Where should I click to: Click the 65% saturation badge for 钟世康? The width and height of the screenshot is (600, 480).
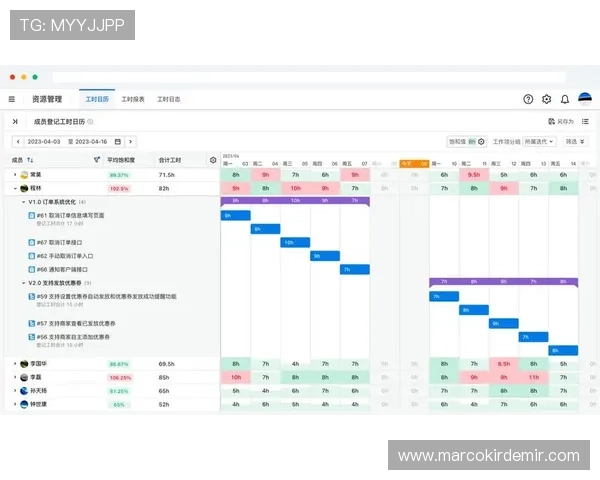[119, 405]
